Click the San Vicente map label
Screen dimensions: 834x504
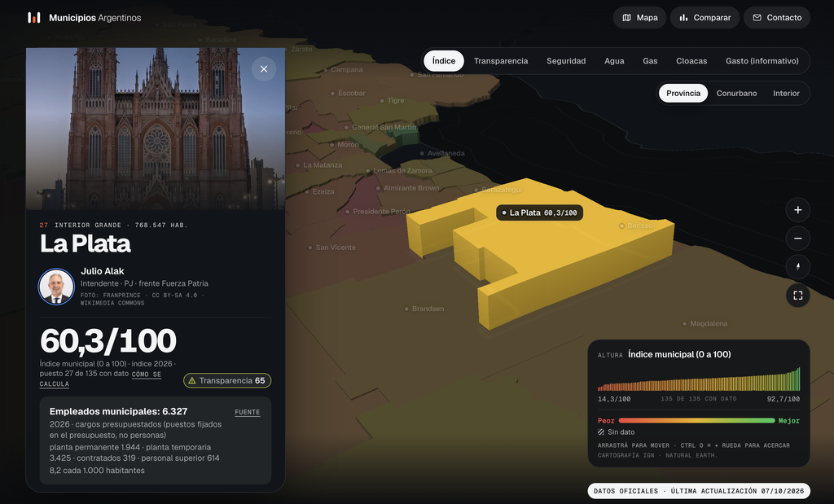point(332,248)
